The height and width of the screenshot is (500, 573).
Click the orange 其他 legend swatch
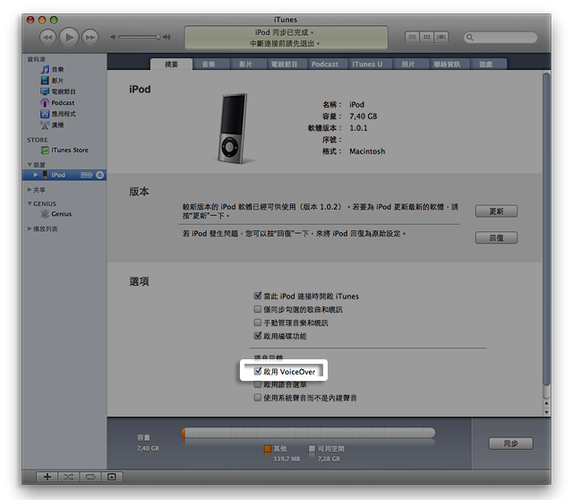tap(268, 448)
